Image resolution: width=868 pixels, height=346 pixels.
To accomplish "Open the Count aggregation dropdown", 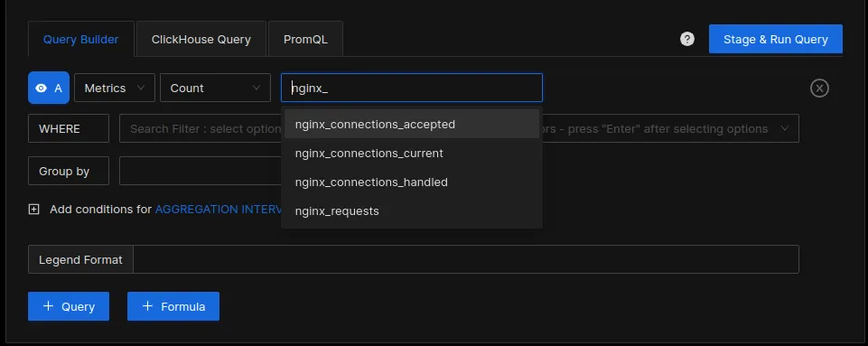I will 215,88.
